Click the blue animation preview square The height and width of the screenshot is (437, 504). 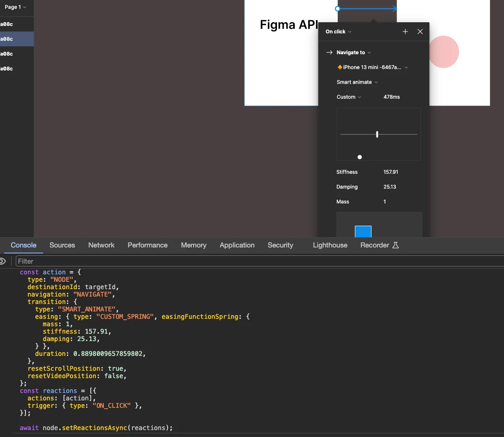(363, 232)
